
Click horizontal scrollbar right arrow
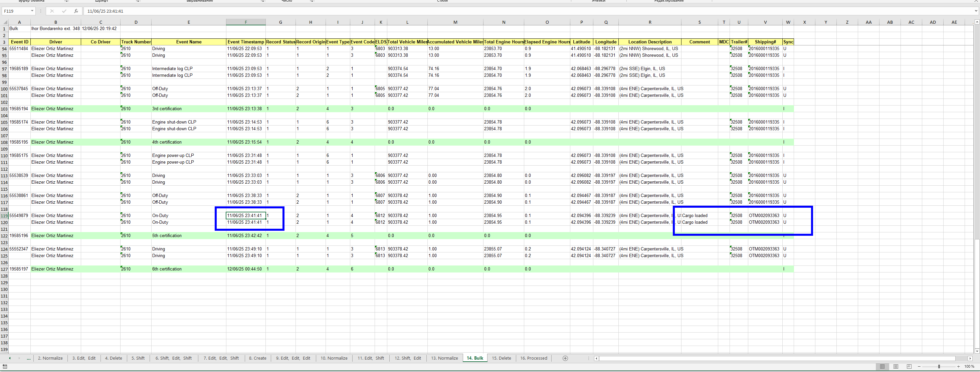pyautogui.click(x=970, y=358)
